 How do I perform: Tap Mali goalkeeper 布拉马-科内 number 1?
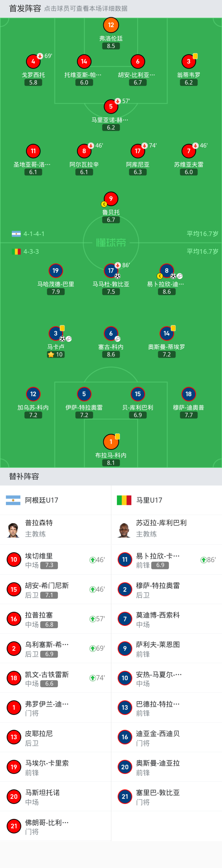(x=111, y=442)
